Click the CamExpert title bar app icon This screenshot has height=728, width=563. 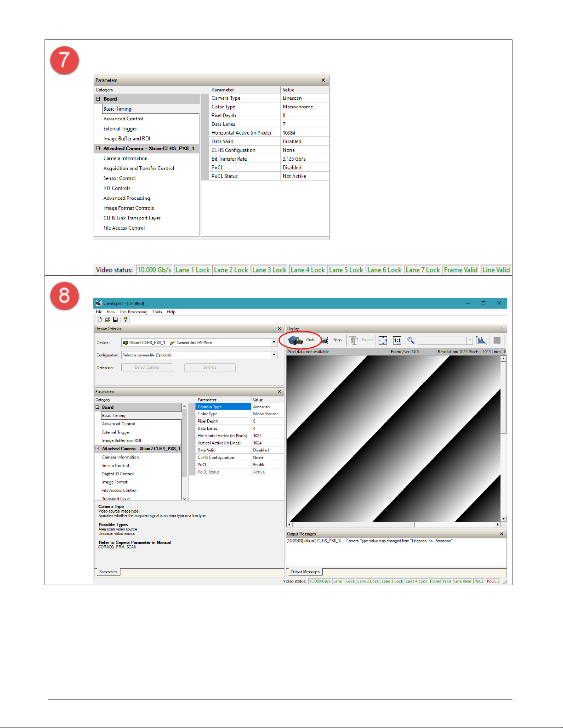(98, 303)
